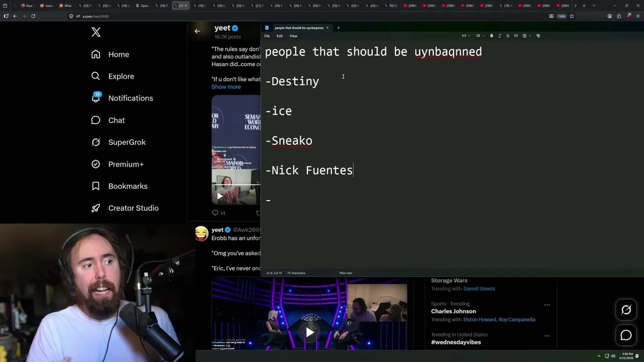Open the H1 heading dropdown in Notepad
This screenshot has width=644, height=362.
(x=465, y=36)
